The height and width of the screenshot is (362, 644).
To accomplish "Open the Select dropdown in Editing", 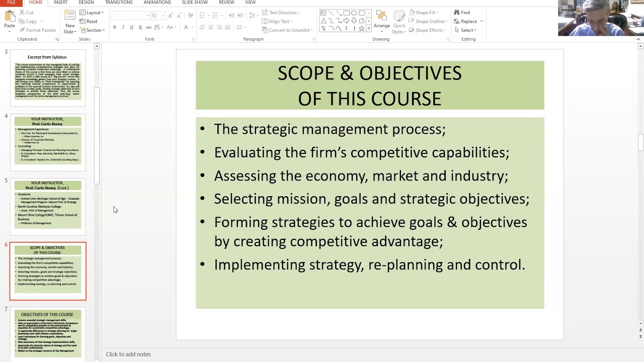I will 465,30.
